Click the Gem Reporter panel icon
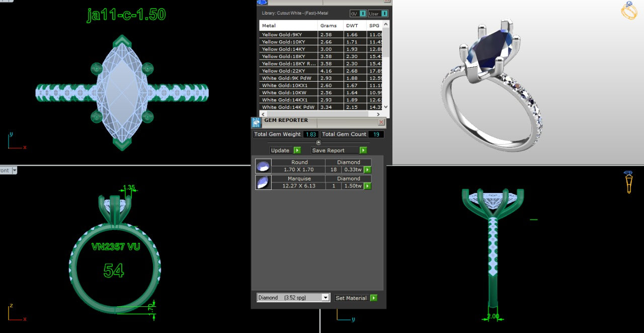The height and width of the screenshot is (333, 644). [x=257, y=122]
